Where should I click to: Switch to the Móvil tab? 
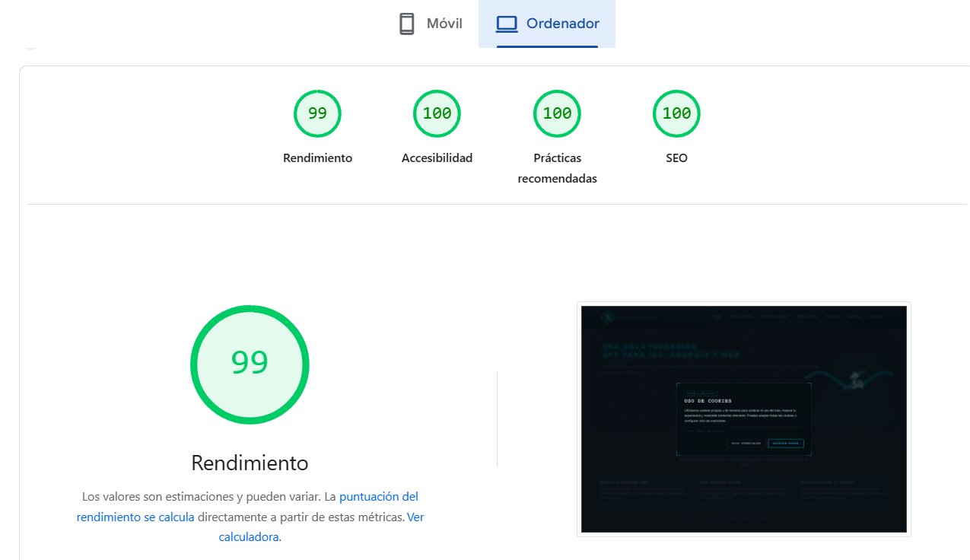click(x=431, y=24)
